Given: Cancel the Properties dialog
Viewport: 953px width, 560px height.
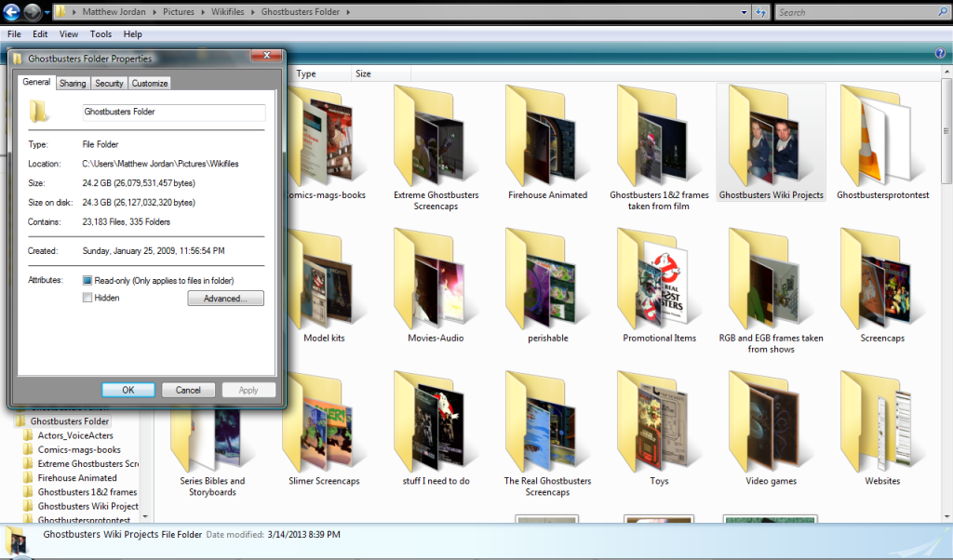Looking at the screenshot, I should click(188, 390).
